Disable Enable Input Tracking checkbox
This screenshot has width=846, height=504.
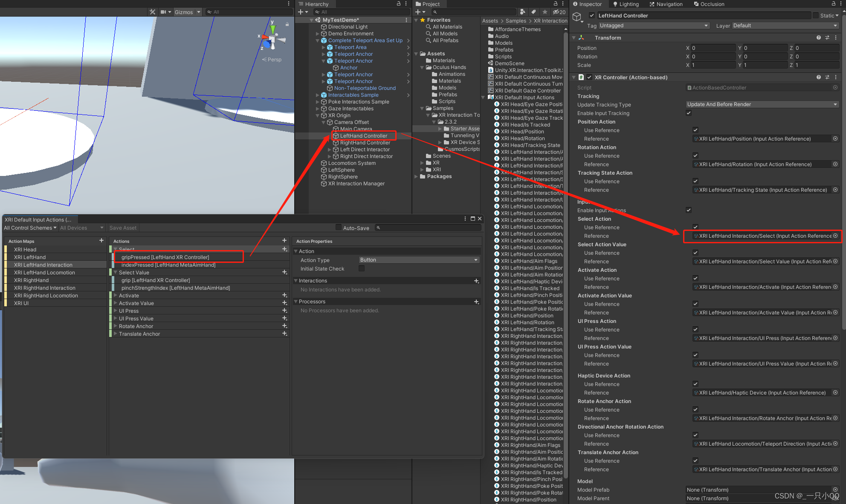click(689, 113)
